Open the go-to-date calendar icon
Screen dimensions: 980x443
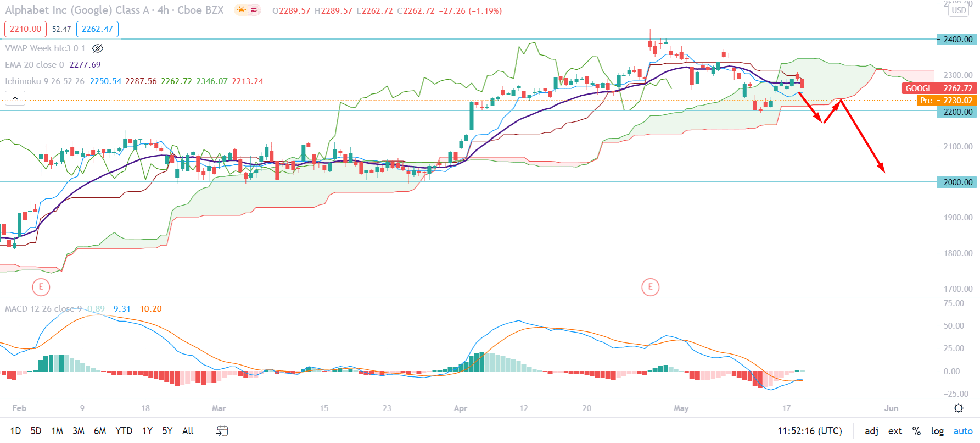(222, 431)
